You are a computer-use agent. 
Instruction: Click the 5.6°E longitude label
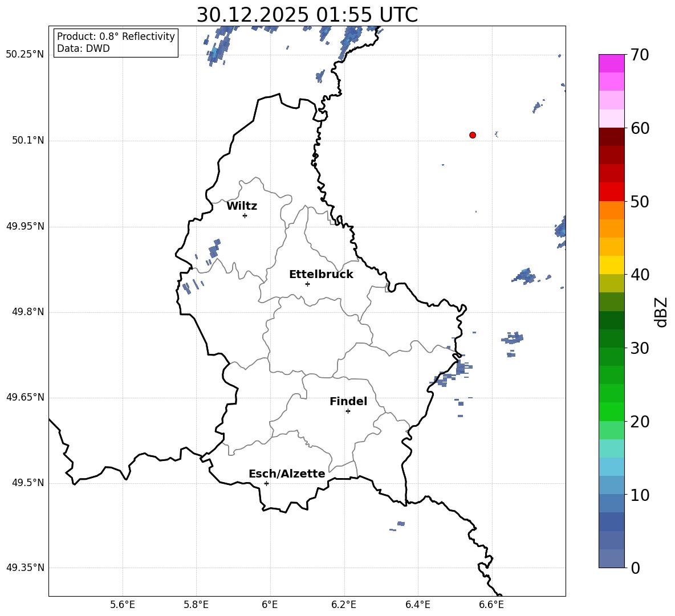[123, 605]
